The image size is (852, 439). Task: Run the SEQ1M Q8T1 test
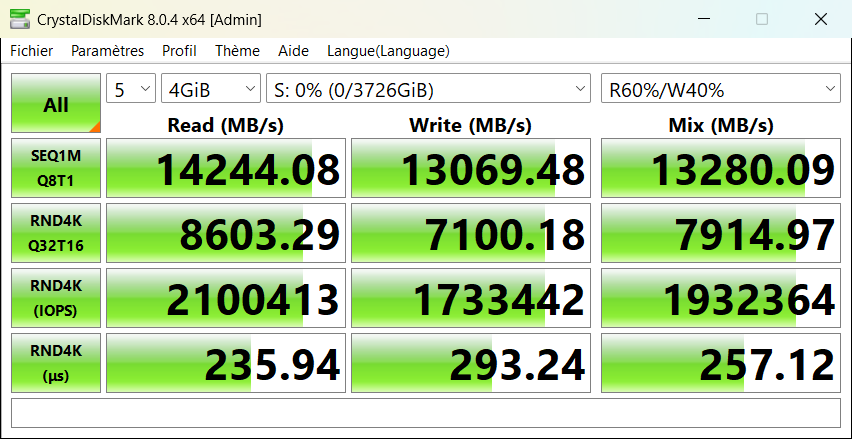coord(56,168)
